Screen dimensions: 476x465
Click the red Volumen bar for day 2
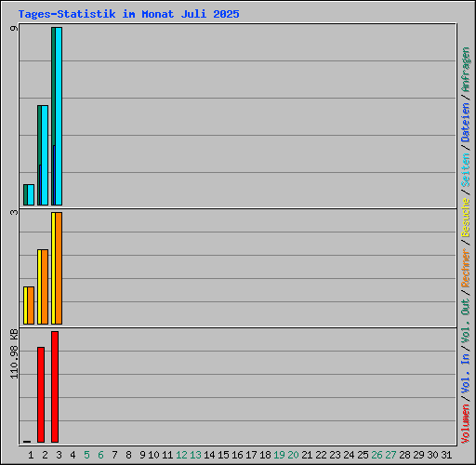(41, 394)
